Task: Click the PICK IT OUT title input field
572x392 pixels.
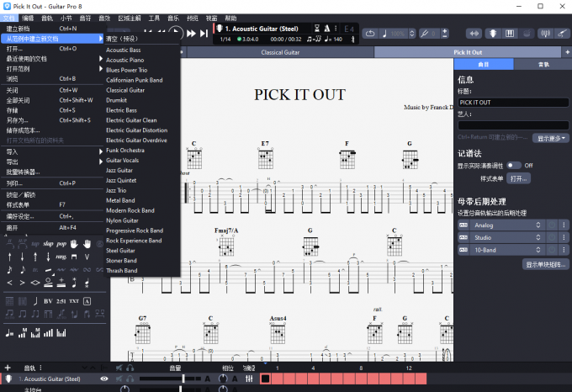Action: (x=512, y=103)
